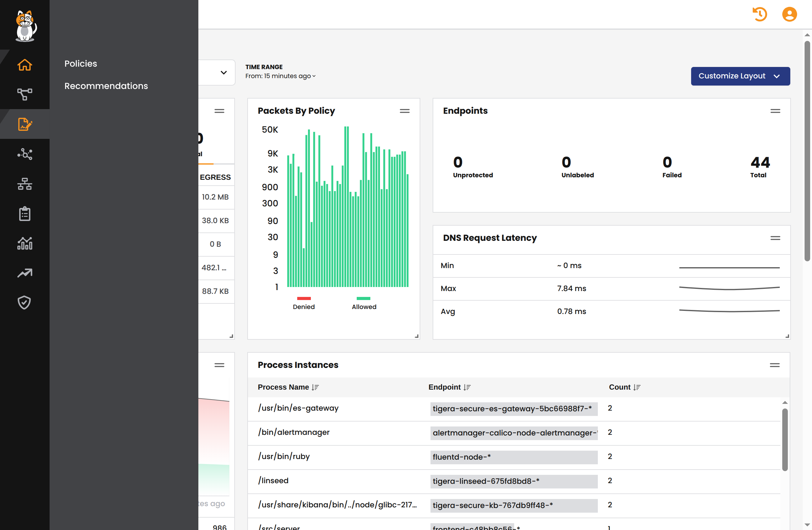Screen dimensions: 812x530
Task: Toggle the Denied legend item
Action: pyautogui.click(x=304, y=303)
